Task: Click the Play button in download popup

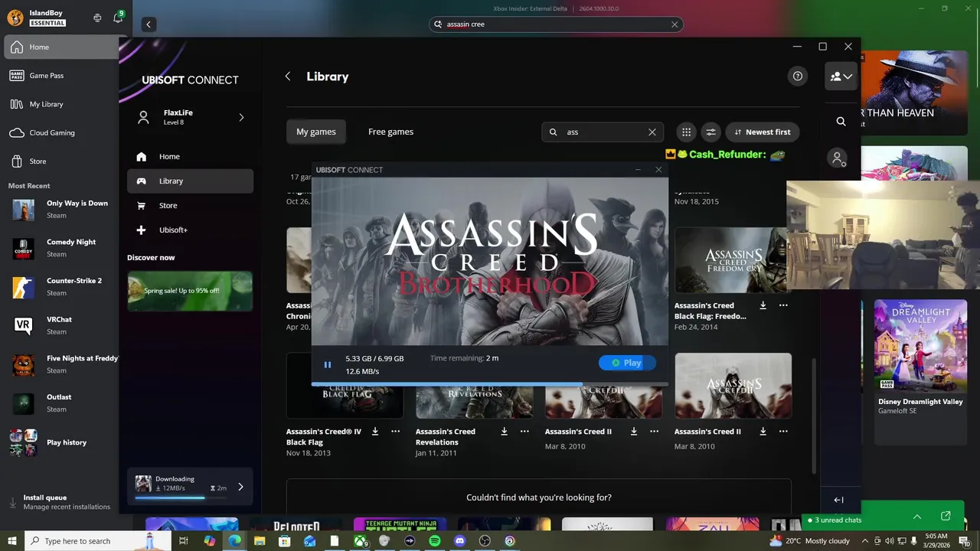Action: (x=627, y=363)
